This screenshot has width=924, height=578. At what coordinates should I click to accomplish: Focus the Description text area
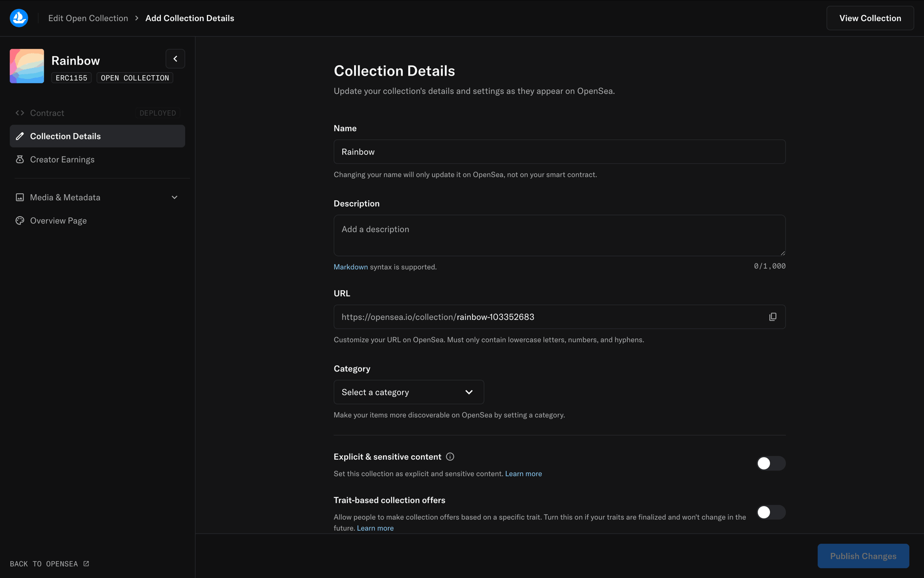560,236
